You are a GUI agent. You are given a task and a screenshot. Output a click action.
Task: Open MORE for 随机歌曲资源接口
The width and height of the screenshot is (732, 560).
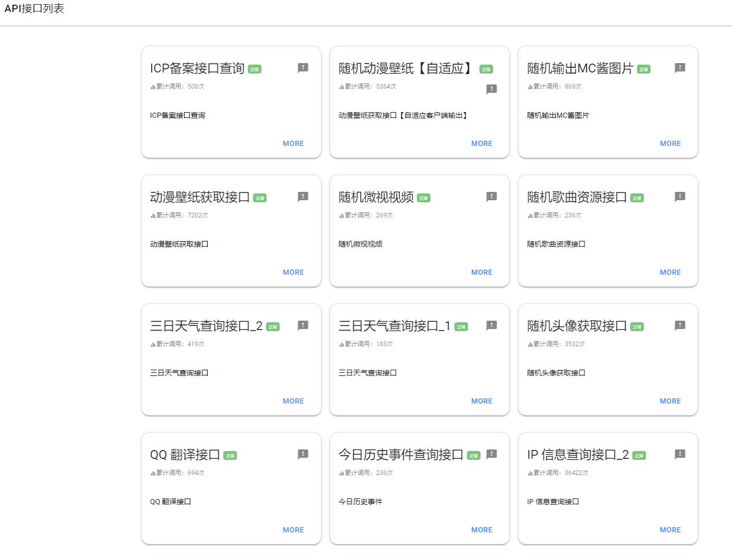670,272
